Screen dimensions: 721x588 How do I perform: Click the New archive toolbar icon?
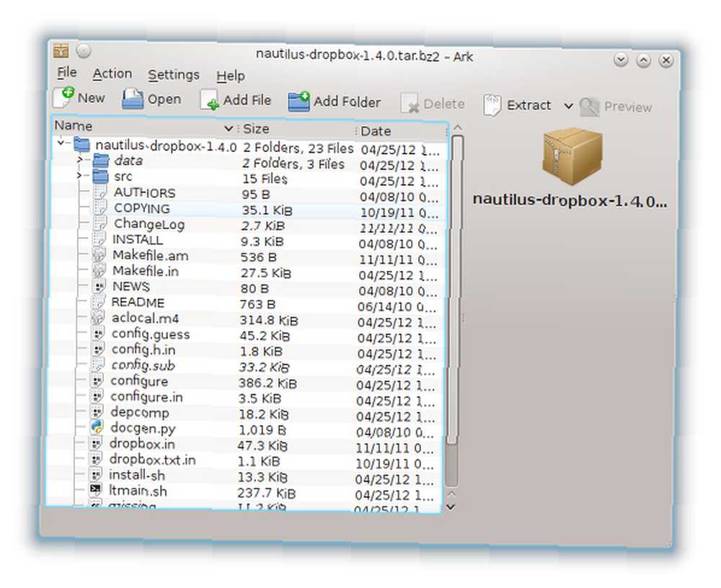(63, 96)
